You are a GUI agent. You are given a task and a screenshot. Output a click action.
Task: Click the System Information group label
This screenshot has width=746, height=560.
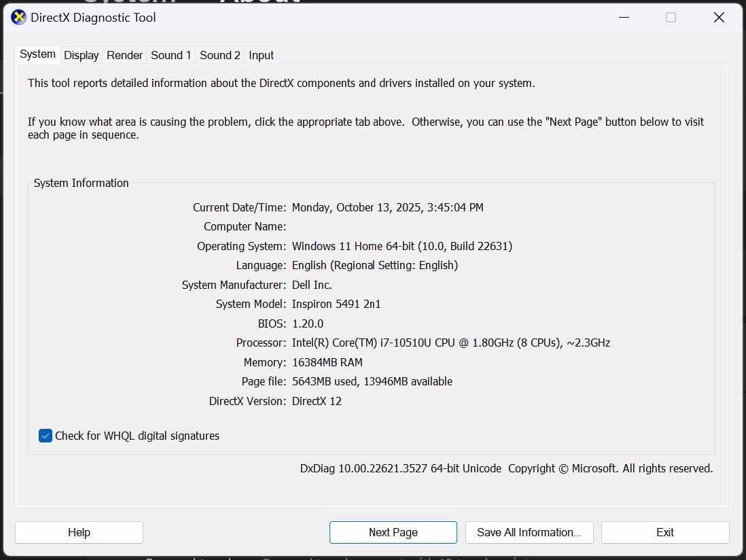(x=82, y=183)
